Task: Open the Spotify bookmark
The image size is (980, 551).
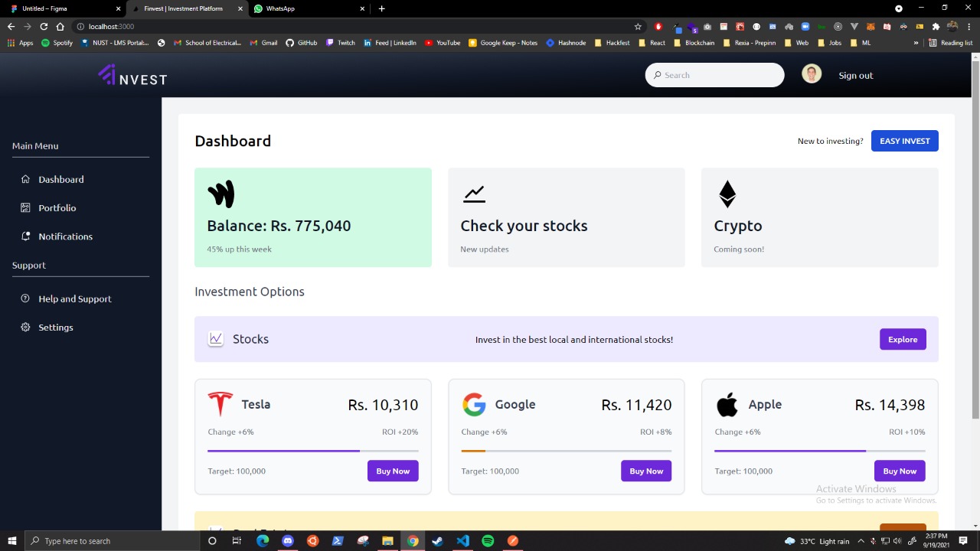Action: coord(57,43)
